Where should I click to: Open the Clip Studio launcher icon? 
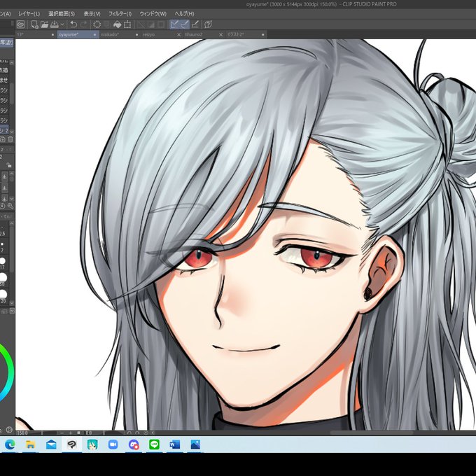(x=20, y=24)
